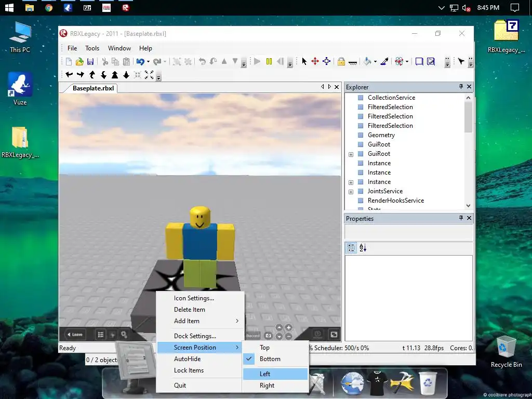
Task: Select the Baseplate.rbxl document tab
Action: point(93,88)
